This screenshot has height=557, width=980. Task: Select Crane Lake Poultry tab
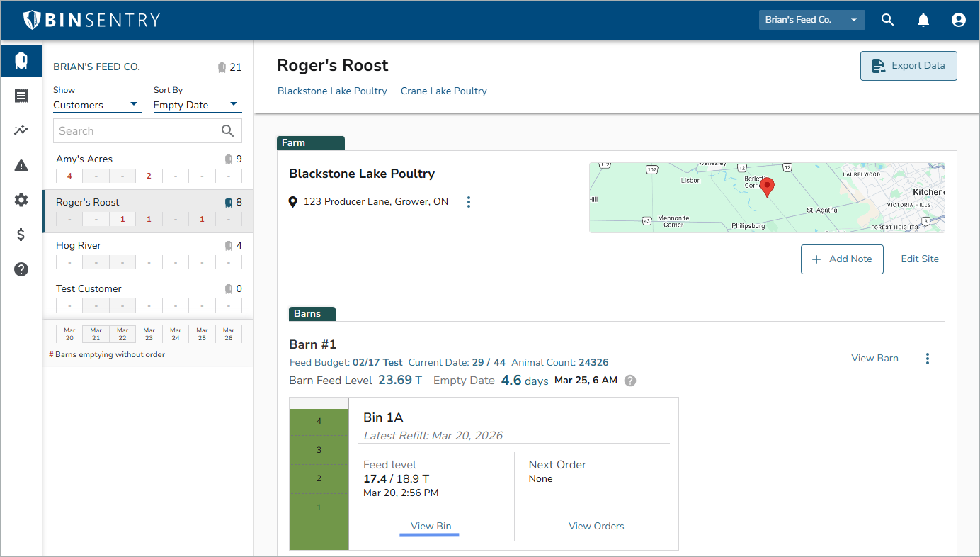pos(443,91)
